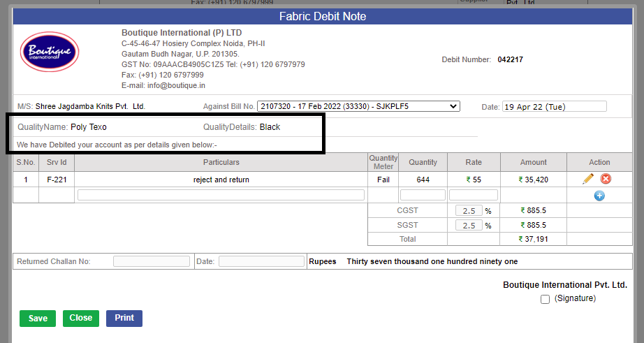
Task: Focus the debit note Date field
Action: point(555,106)
